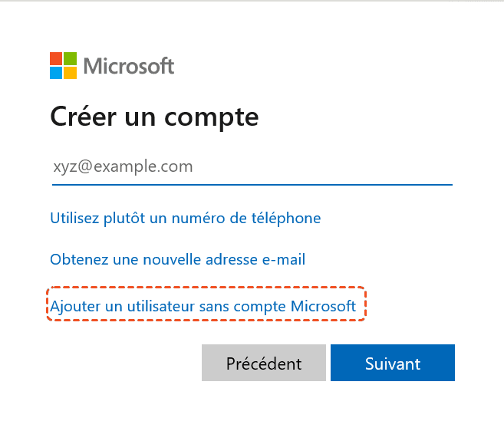504x431 pixels.
Task: Get a new e-mail address via link
Action: 177,259
